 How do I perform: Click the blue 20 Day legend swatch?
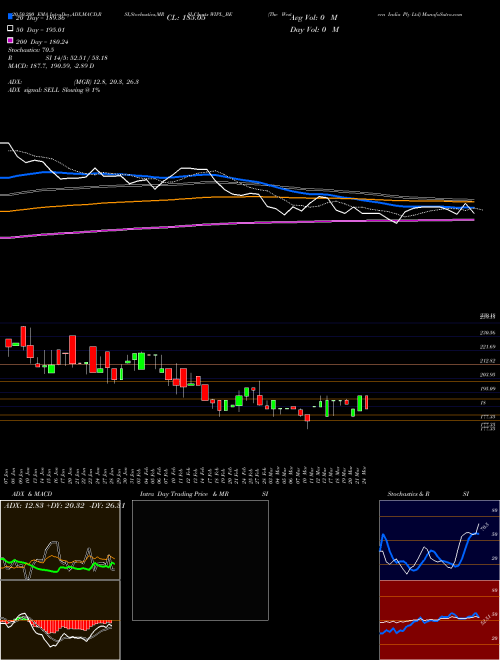[10, 17]
